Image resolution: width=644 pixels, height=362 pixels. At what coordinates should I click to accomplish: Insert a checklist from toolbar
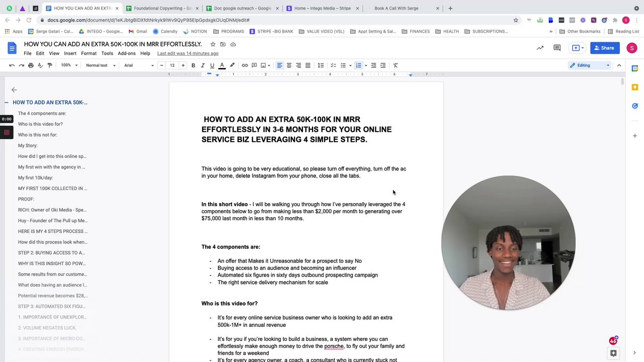(x=333, y=65)
